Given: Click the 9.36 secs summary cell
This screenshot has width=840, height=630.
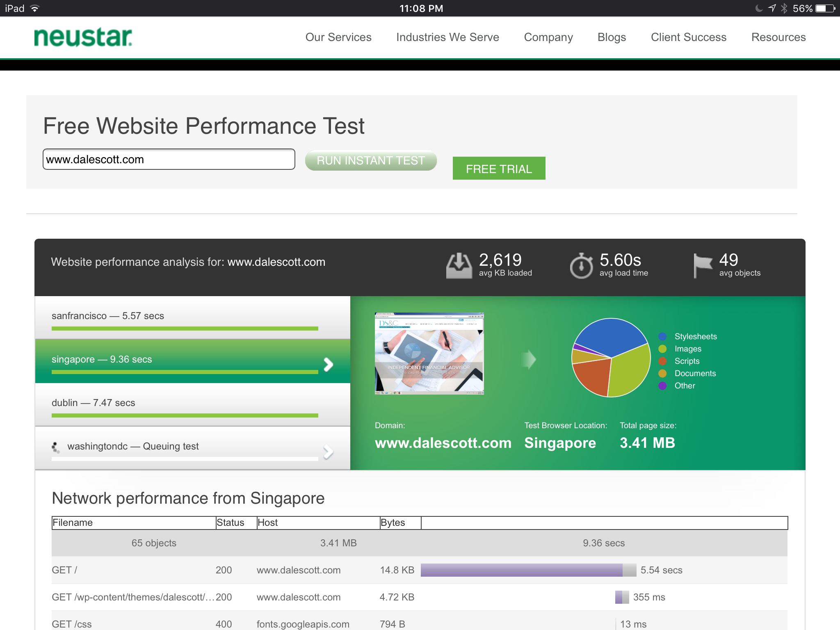Looking at the screenshot, I should click(x=604, y=543).
